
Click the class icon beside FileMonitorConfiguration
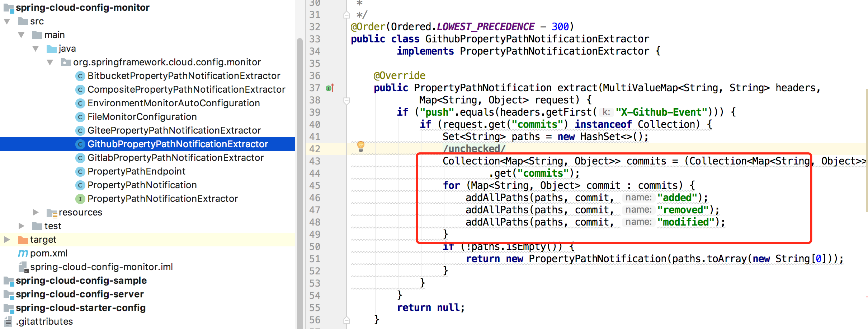(x=80, y=117)
